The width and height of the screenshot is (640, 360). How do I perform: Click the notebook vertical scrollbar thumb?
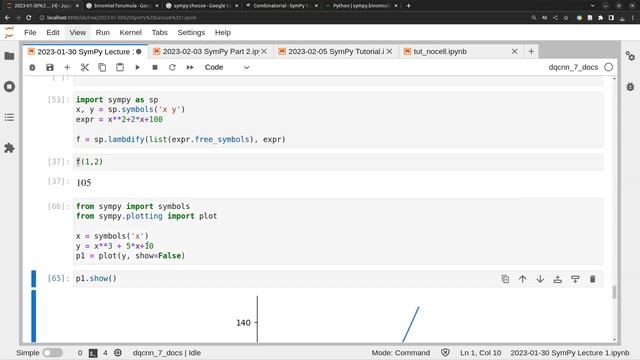(x=614, y=292)
